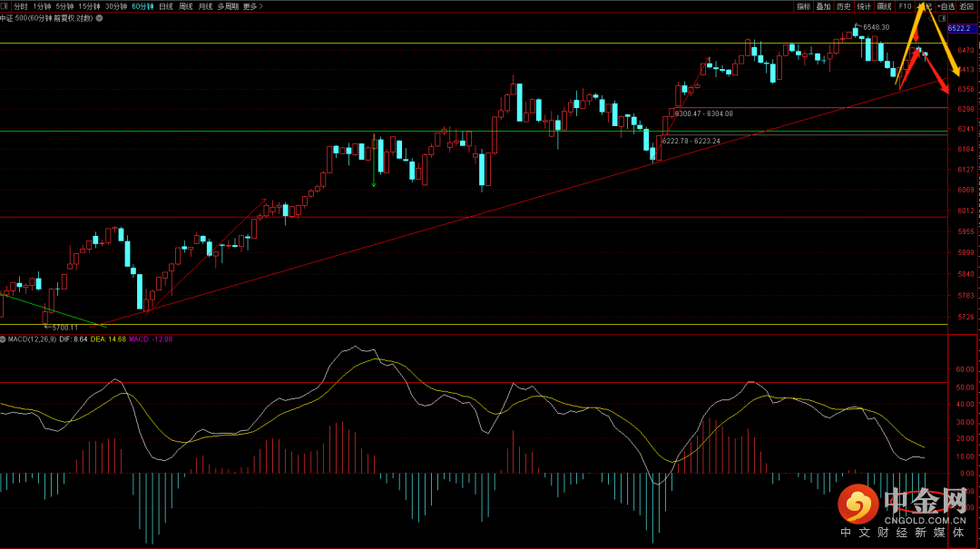The width and height of the screenshot is (980, 549).
Task: Click the gap label 6222.78 - 6223.24
Action: click(x=691, y=141)
